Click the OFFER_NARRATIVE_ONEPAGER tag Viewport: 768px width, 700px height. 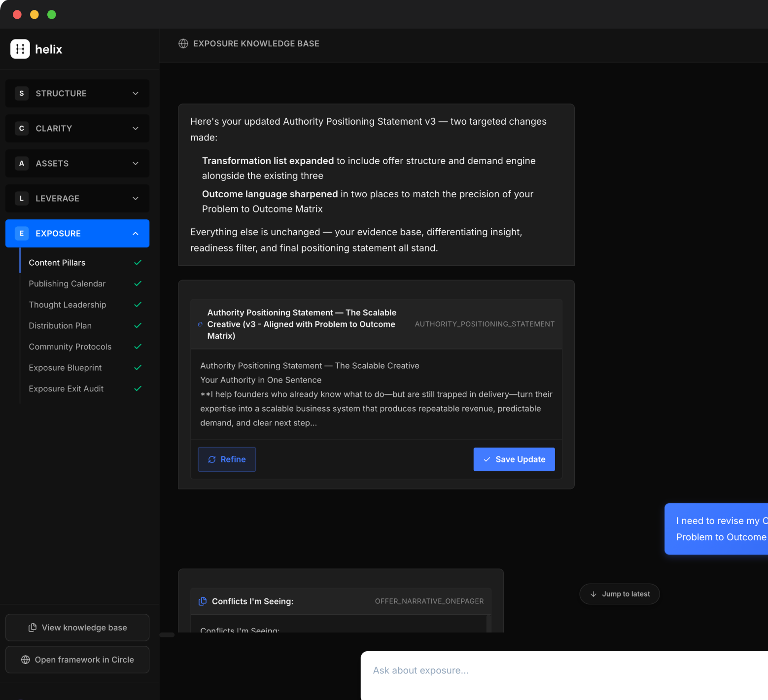click(x=429, y=601)
